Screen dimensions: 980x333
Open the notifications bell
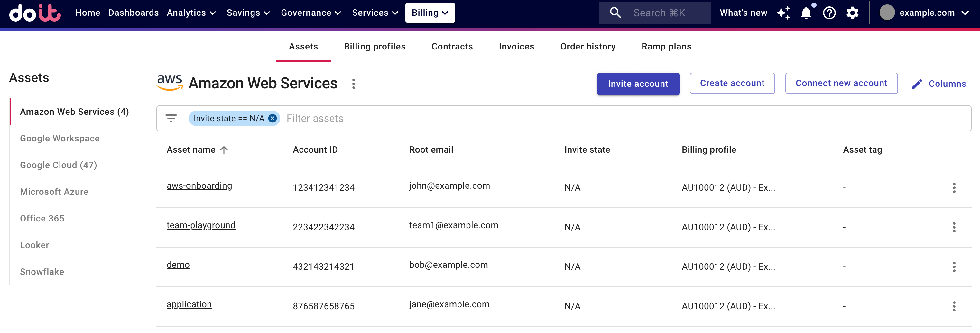click(x=806, y=13)
